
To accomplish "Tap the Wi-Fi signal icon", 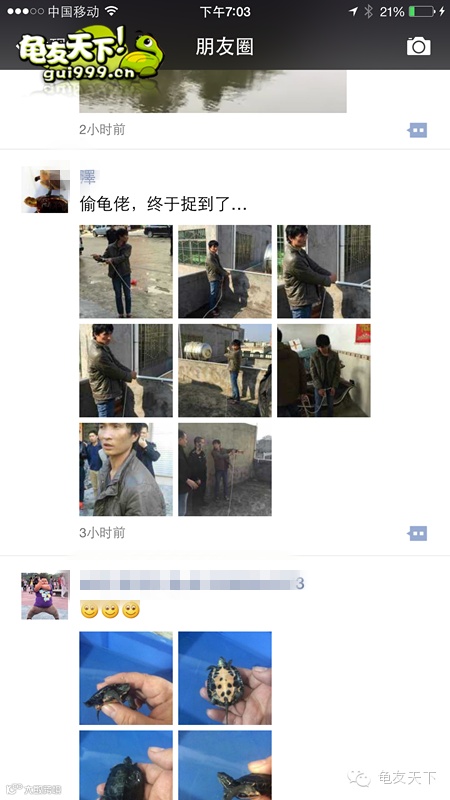I will coord(111,11).
